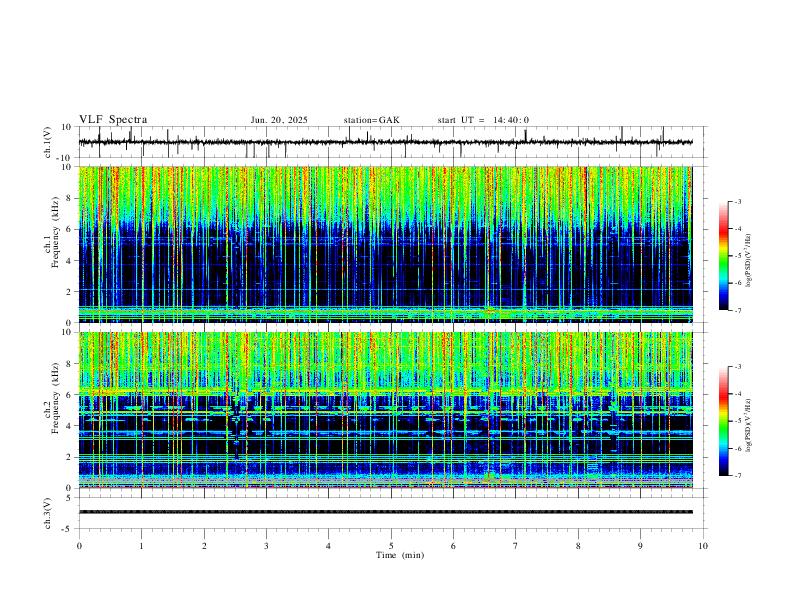
Task: Click the ch.2 PSD color bar
Action: 724,421
